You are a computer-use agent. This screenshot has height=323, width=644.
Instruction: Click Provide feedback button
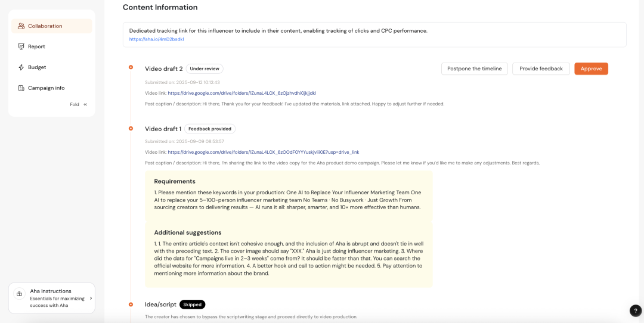[541, 69]
